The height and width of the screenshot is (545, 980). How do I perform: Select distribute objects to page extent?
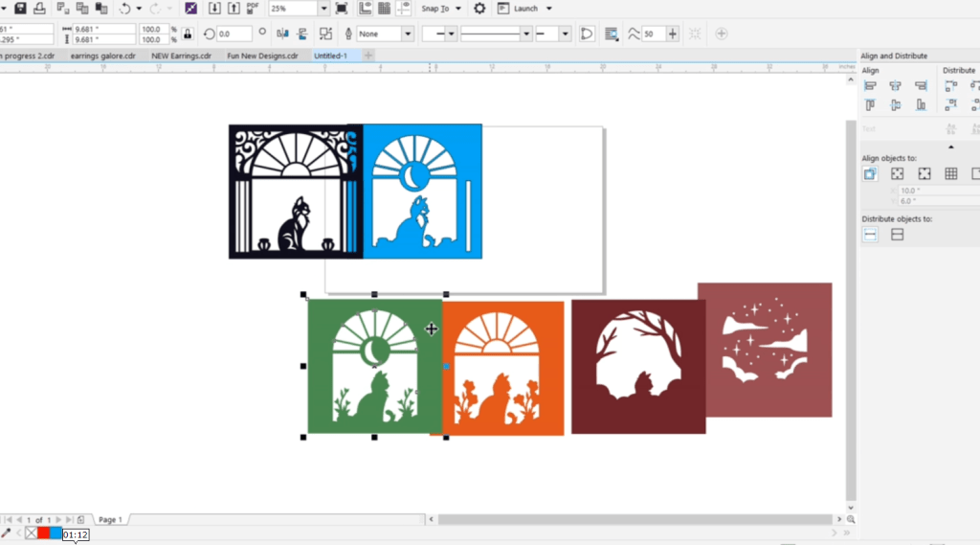tap(897, 234)
